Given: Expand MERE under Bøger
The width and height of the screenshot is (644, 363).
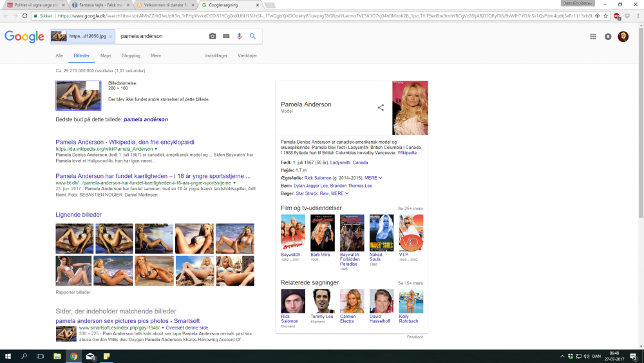Looking at the screenshot, I should (339, 193).
